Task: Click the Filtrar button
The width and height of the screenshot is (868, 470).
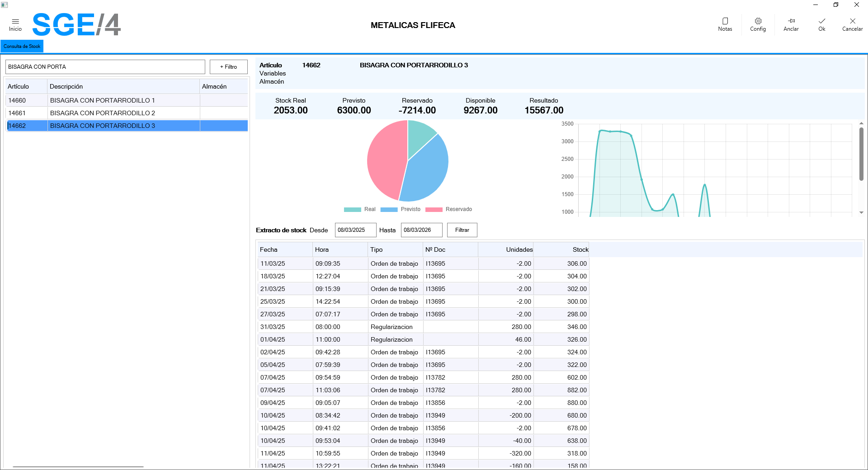Action: (462, 230)
